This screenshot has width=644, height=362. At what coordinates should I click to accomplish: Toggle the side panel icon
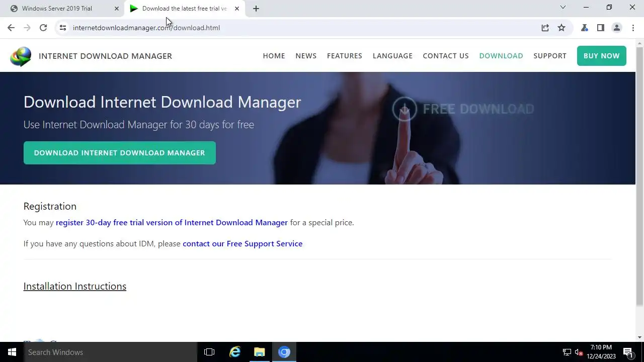[601, 28]
